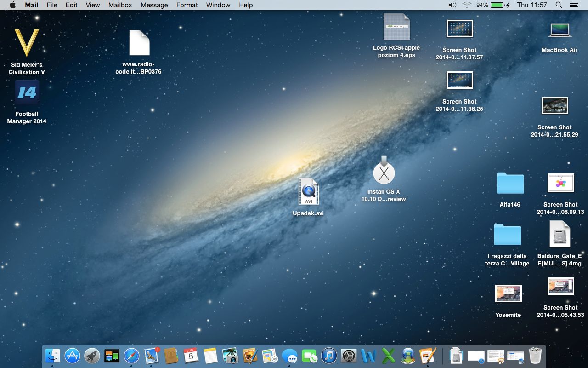Image resolution: width=588 pixels, height=368 pixels.
Task: Open Notification Center list icon
Action: [x=573, y=5]
